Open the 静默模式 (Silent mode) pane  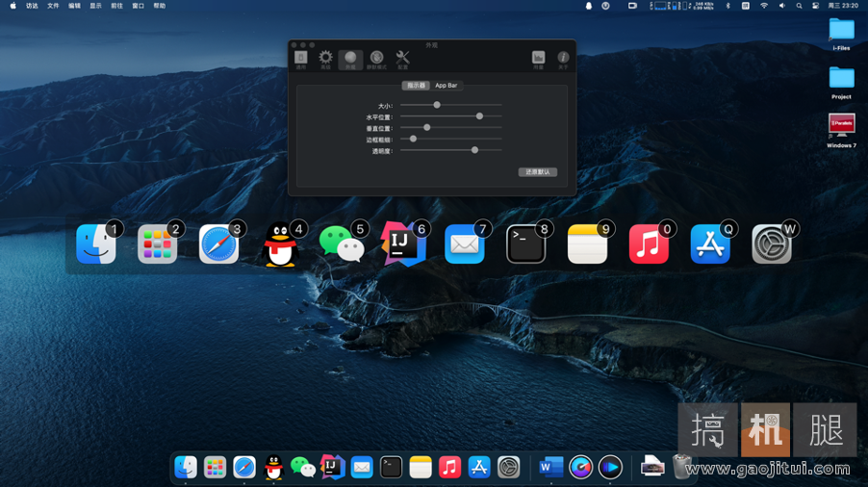coord(377,60)
